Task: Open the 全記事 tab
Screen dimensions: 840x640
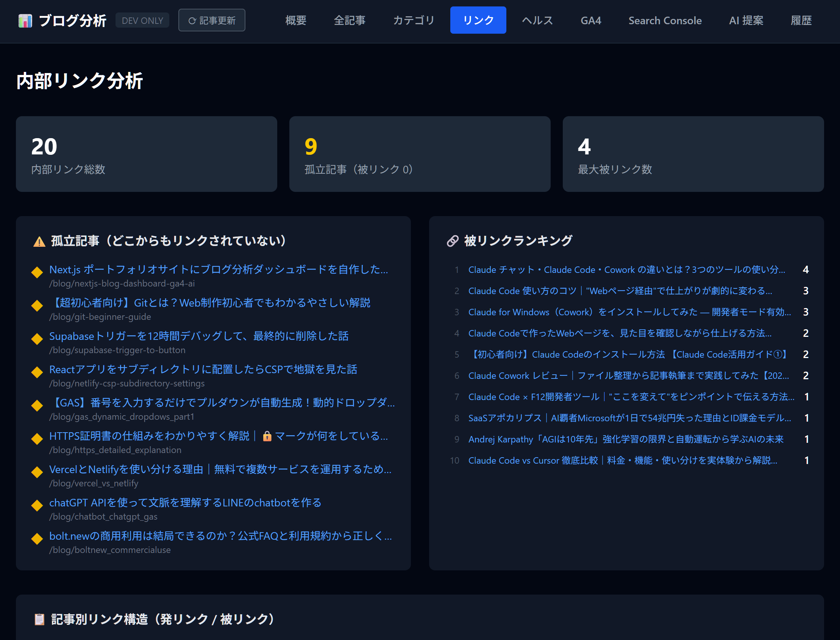Action: click(x=350, y=20)
